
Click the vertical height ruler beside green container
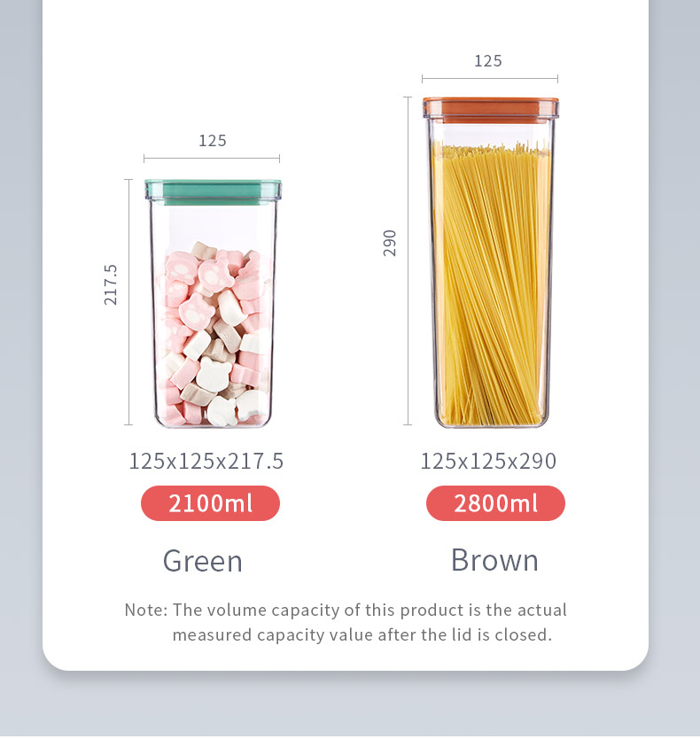click(128, 302)
